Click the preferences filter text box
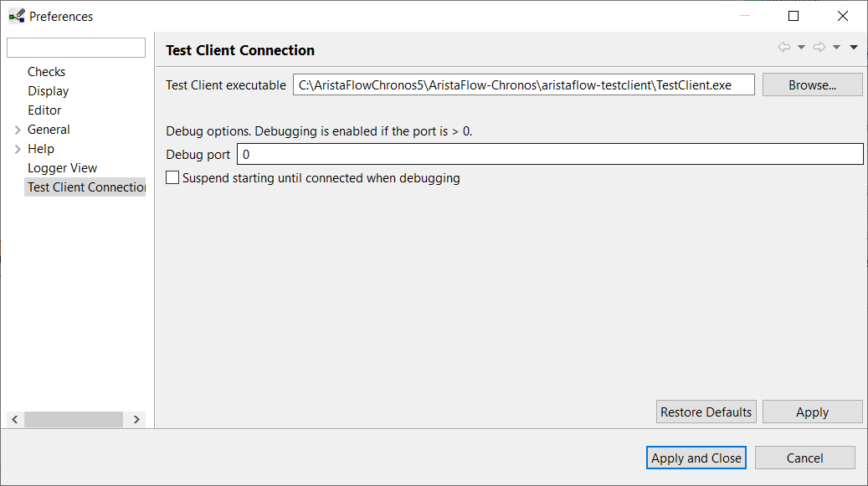The height and width of the screenshot is (486, 868). point(76,48)
